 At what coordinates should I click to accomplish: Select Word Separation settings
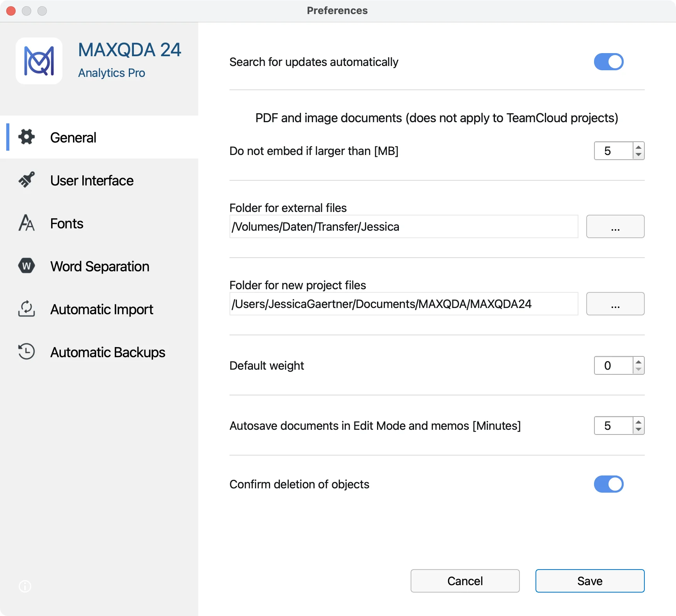(99, 266)
